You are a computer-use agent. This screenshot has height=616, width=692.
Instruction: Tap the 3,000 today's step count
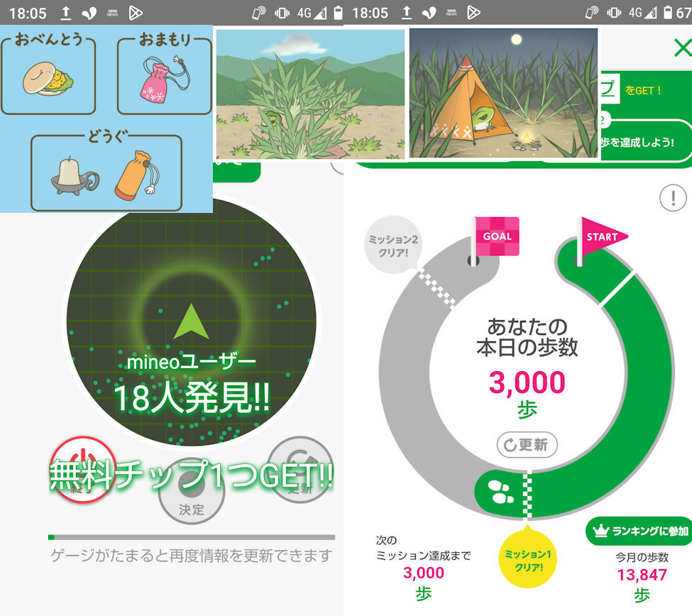[x=527, y=382]
